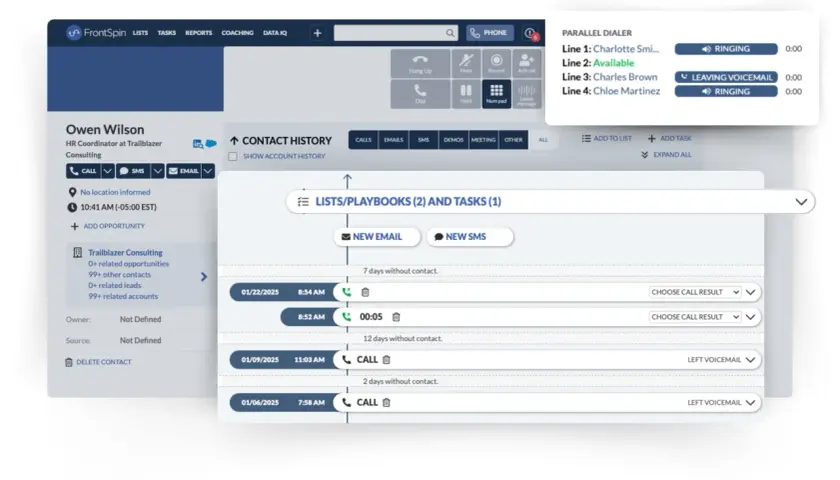Viewport: 840px width, 480px height.
Task: Filter contact history by Calls tab
Action: point(363,140)
